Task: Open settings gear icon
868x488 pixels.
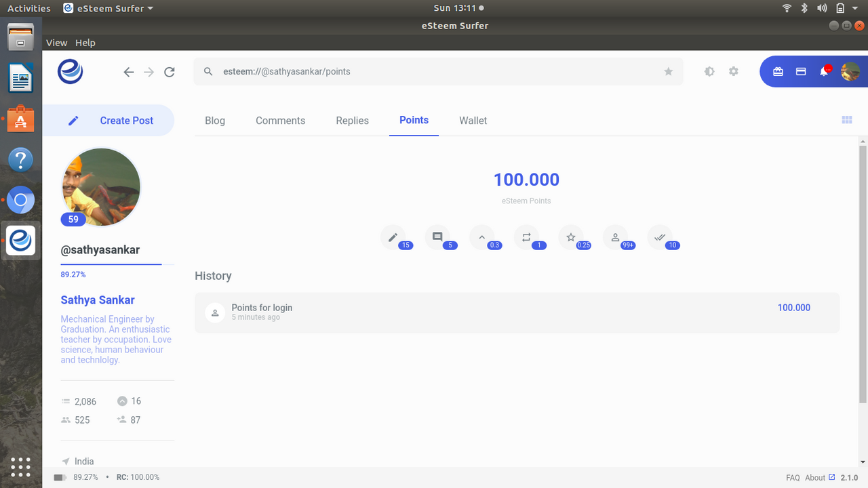Action: pyautogui.click(x=734, y=71)
